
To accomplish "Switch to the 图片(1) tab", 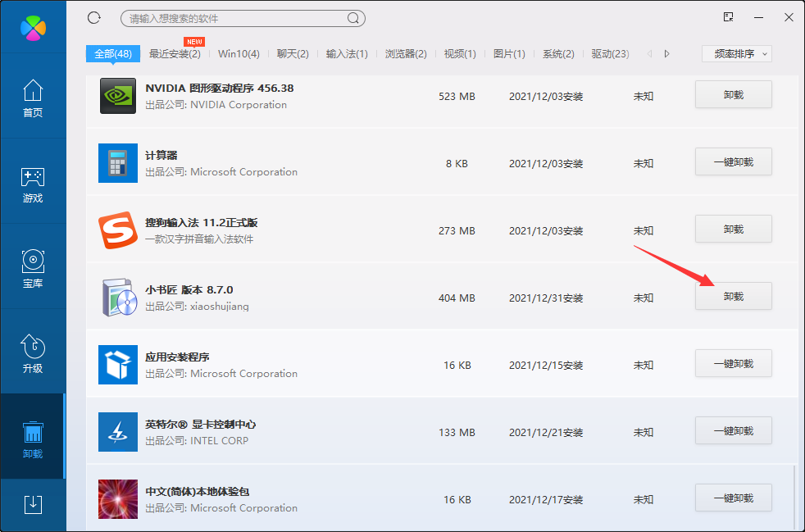I will pyautogui.click(x=509, y=54).
